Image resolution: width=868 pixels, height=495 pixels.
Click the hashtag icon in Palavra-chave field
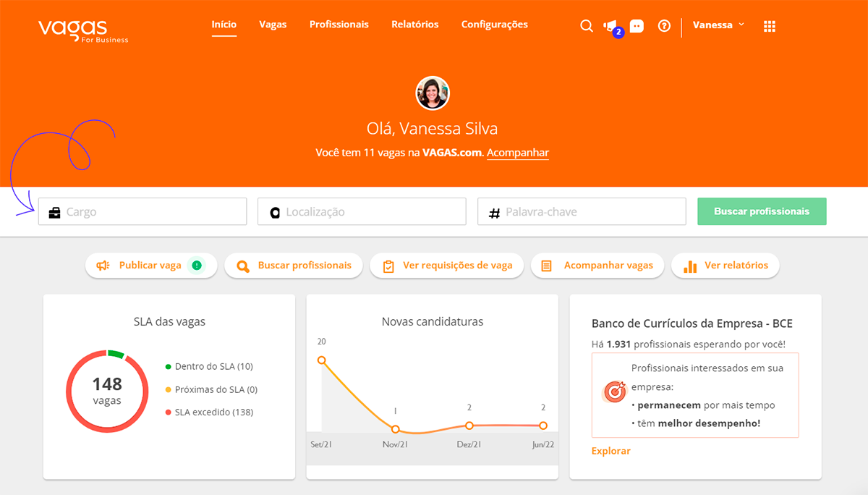point(495,213)
